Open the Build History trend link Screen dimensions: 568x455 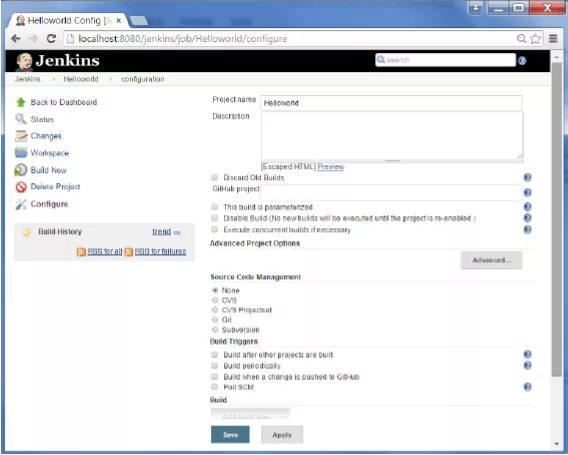pyautogui.click(x=162, y=232)
